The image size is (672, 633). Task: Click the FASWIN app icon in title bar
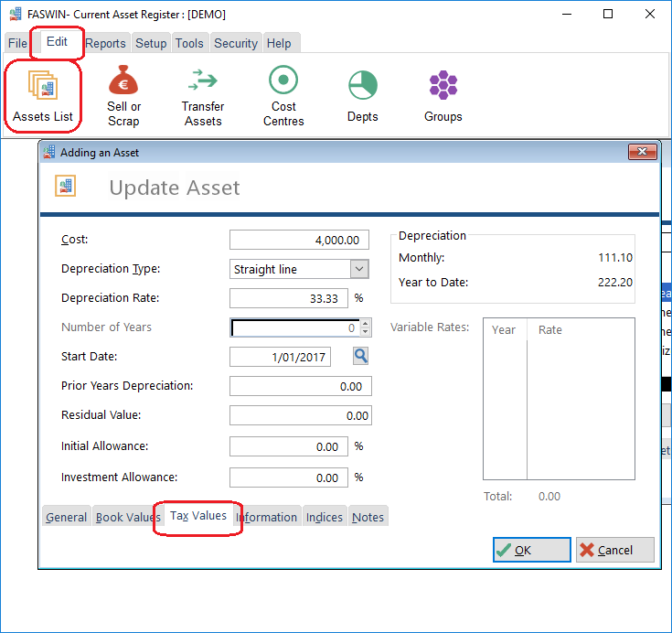(x=16, y=14)
